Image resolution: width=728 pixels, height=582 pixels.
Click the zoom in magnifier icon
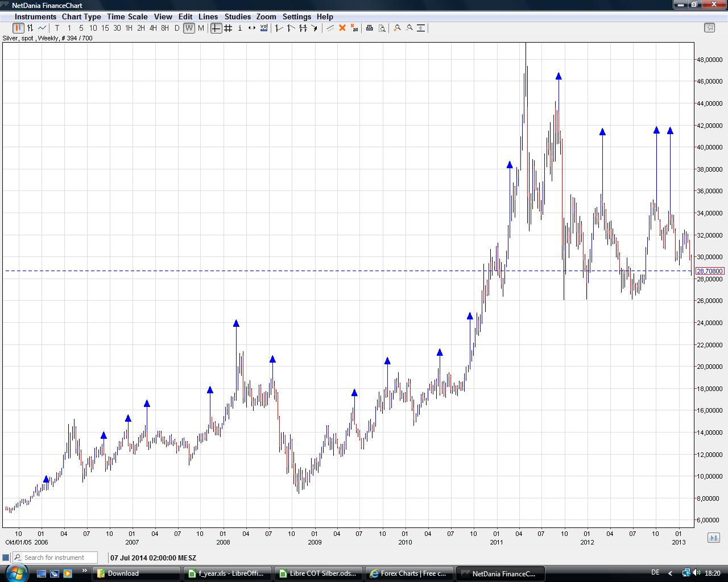(x=397, y=28)
